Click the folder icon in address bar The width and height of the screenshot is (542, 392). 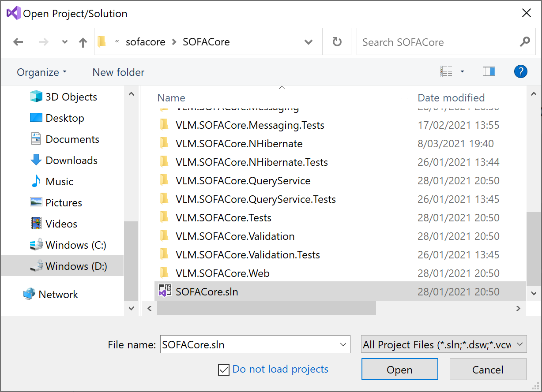tap(102, 42)
